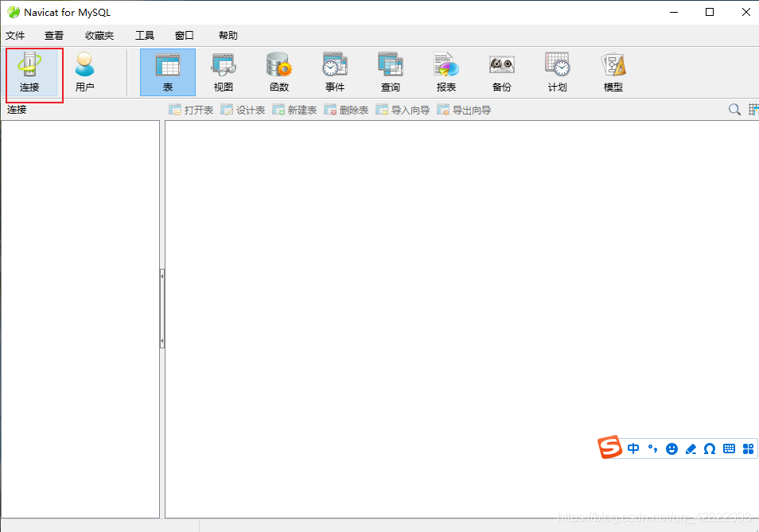
Task: Click Sogou voice headphone icon
Action: (x=710, y=449)
